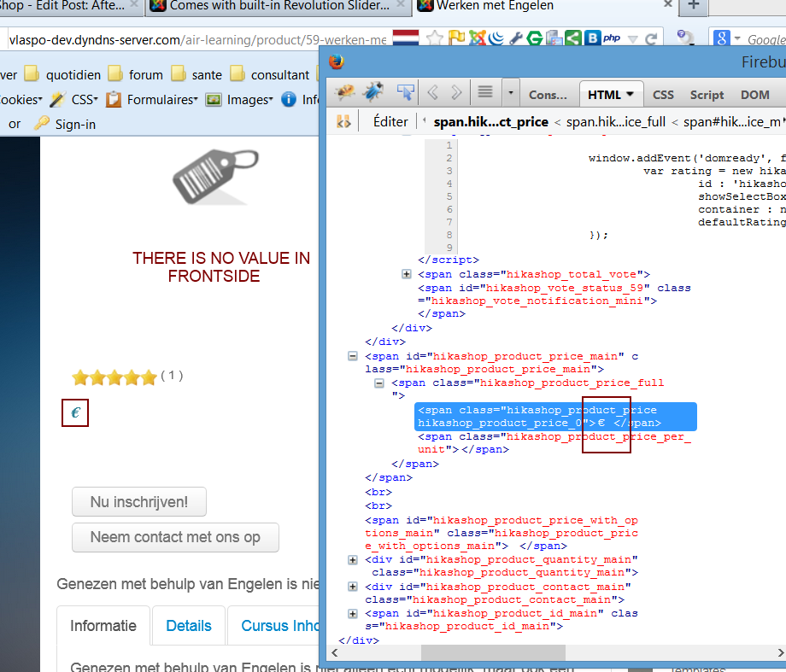The height and width of the screenshot is (672, 786).
Task: Click Neem contact met ons op button
Action: (x=175, y=537)
